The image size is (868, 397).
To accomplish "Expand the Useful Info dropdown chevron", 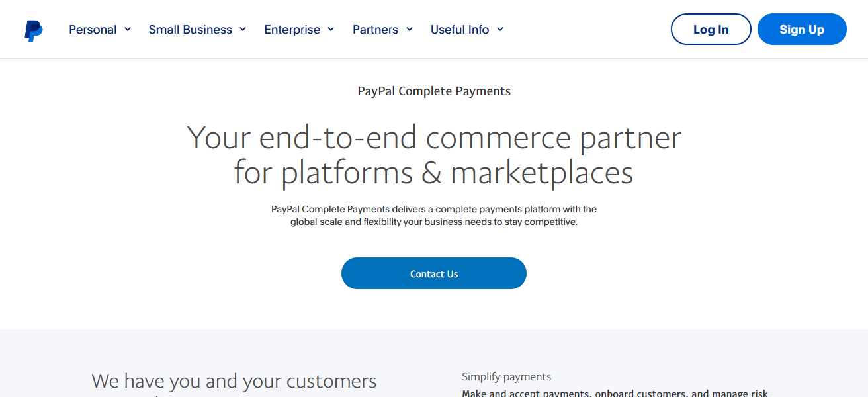I will click(x=501, y=29).
